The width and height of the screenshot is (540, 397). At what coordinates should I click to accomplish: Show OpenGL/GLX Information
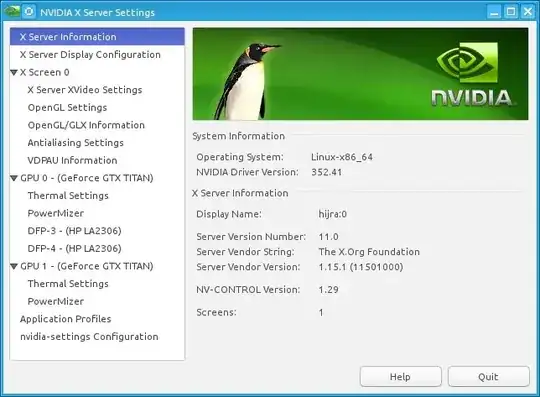(86, 125)
